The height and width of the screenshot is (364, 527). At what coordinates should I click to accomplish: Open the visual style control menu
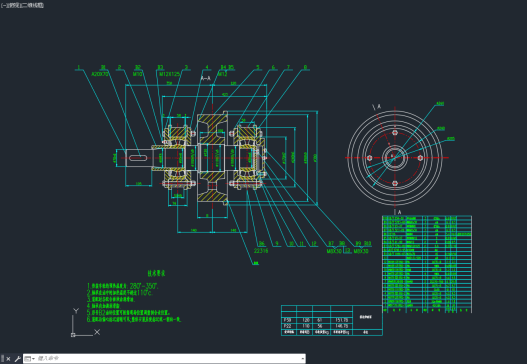coord(33,5)
